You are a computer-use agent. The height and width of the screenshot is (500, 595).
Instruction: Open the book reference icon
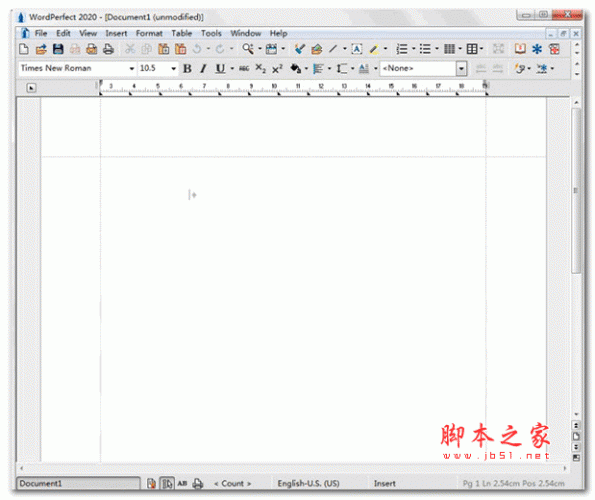(x=520, y=49)
